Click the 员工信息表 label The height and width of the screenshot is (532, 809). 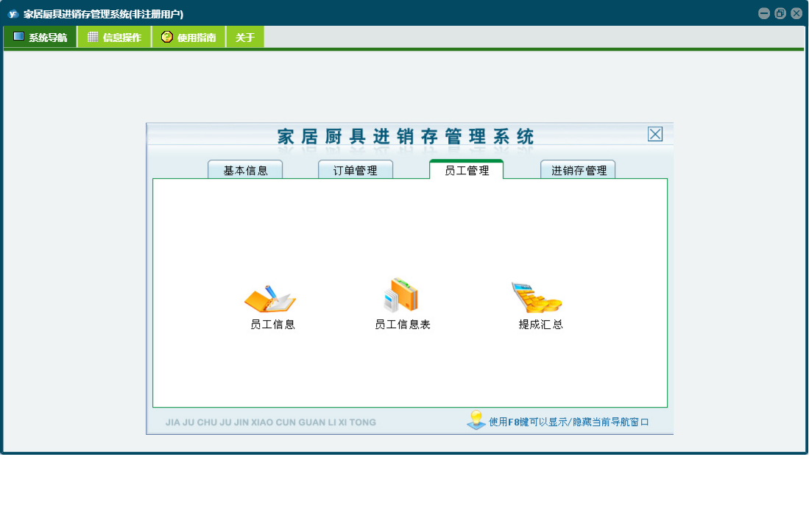pyautogui.click(x=403, y=324)
